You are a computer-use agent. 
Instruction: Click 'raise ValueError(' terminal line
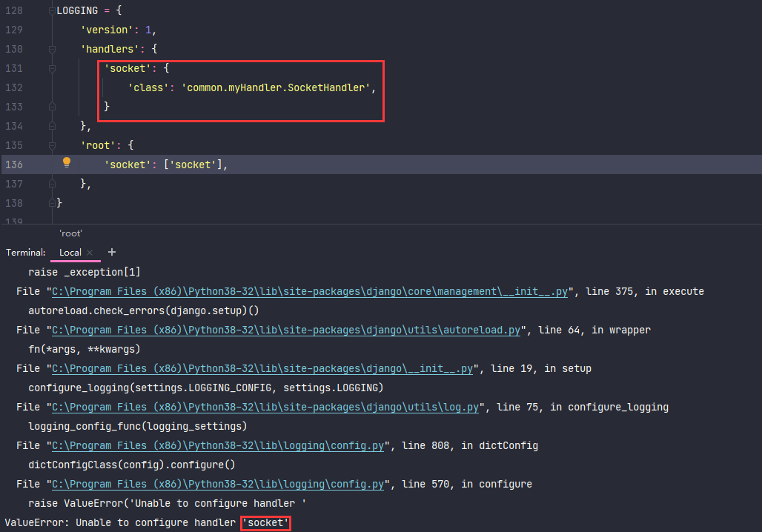[168, 503]
